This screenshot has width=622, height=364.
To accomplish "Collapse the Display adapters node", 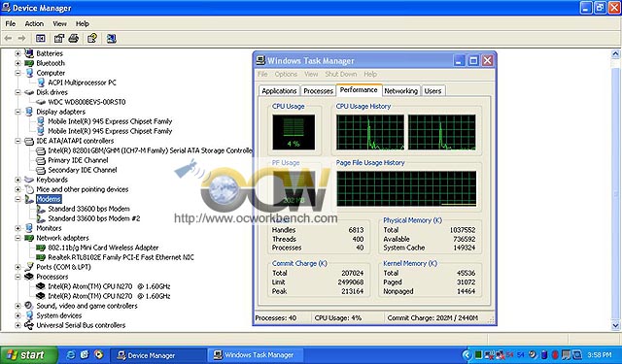I will tap(17, 112).
